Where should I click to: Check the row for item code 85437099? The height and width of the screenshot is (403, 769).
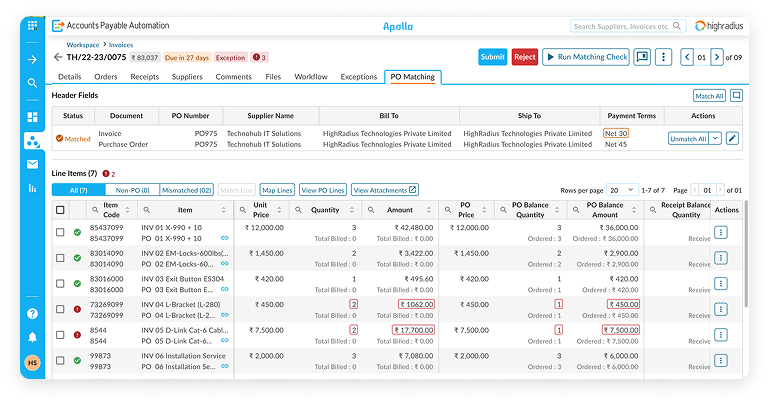[x=61, y=233]
